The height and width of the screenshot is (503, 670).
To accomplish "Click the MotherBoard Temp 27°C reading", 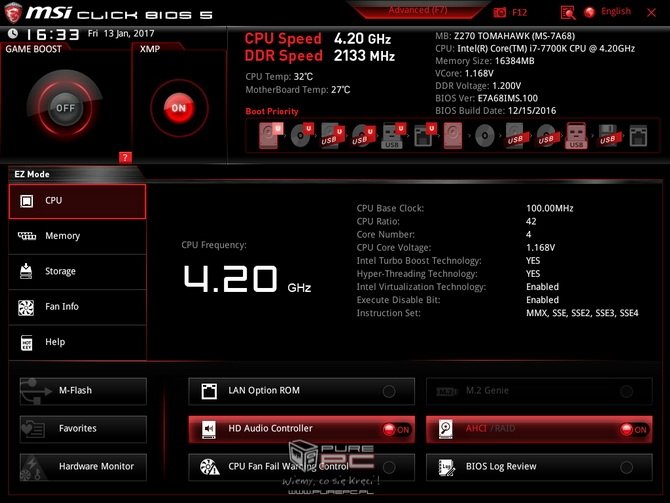I will [x=298, y=90].
